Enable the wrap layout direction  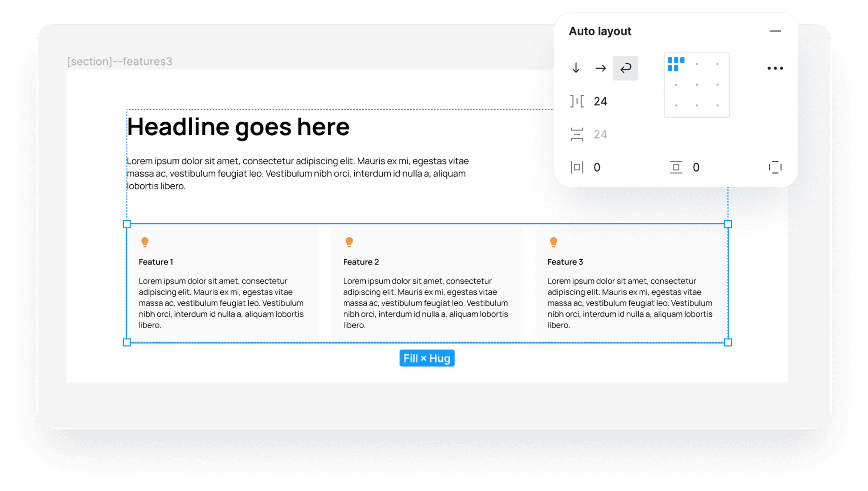point(625,68)
